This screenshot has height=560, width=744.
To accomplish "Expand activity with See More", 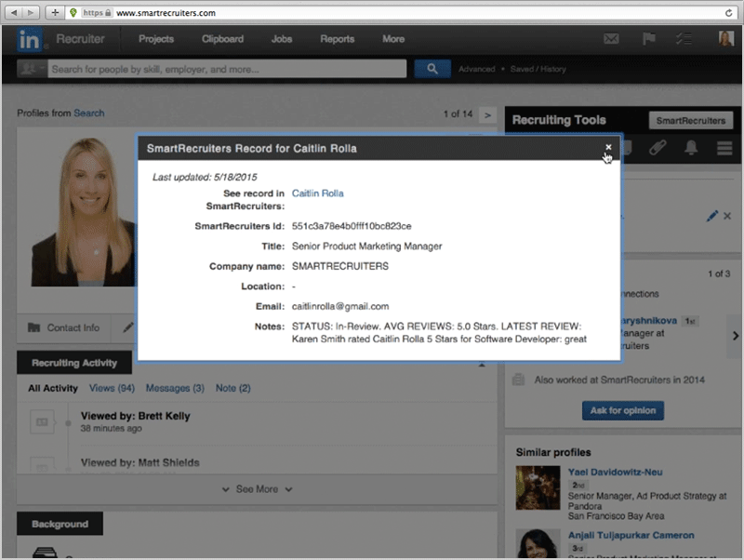I will (257, 488).
